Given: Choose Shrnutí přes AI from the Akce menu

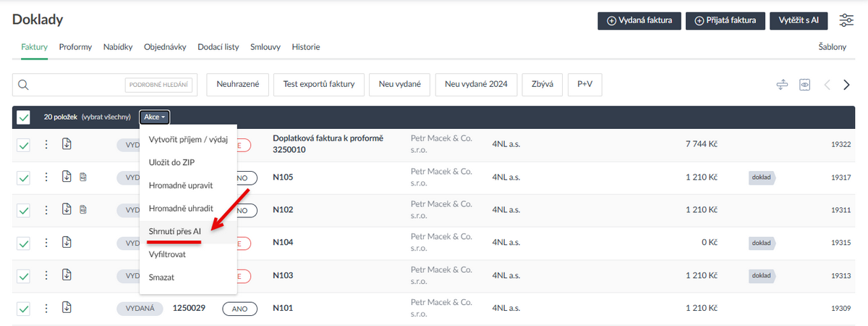Looking at the screenshot, I should click(x=174, y=231).
